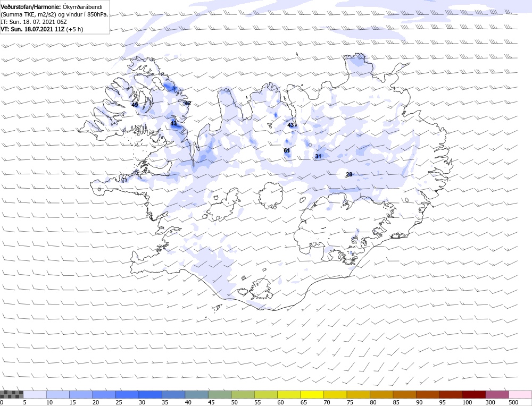Pick the 65–70 bright yellow legend swatch
532x406 pixels.
point(312,394)
